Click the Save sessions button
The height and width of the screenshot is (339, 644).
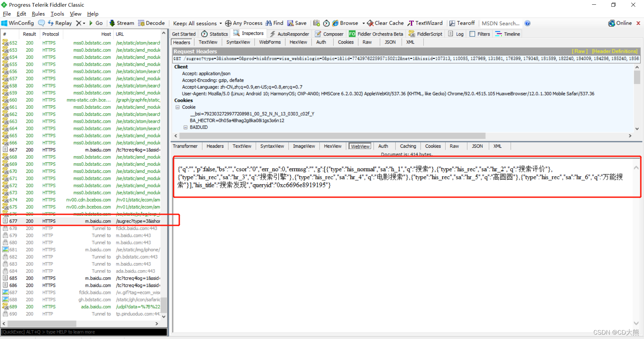(297, 23)
